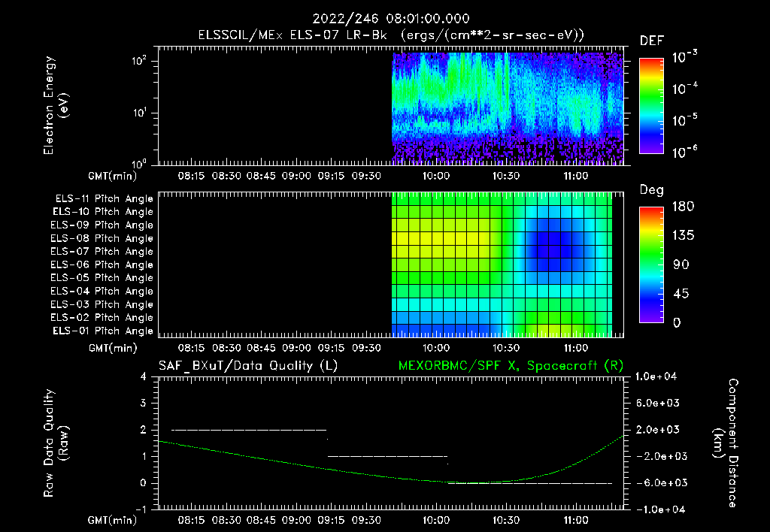The image size is (770, 532).
Task: Select the ELS-08 Pitch Angle label
Action: coord(102,238)
